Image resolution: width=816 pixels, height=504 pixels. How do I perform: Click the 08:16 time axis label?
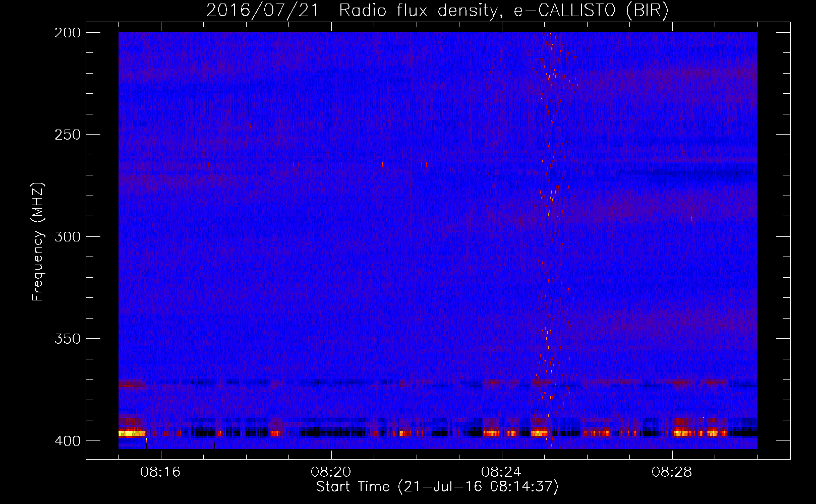tap(160, 472)
